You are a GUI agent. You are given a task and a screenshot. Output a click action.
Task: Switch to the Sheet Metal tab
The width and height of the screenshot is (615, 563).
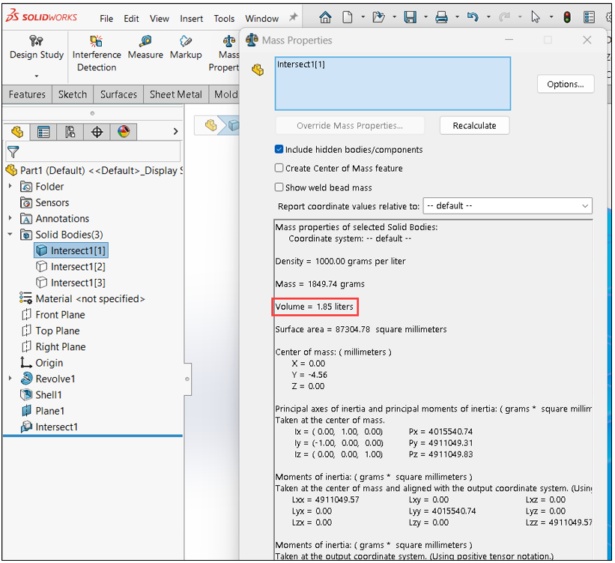click(x=176, y=95)
